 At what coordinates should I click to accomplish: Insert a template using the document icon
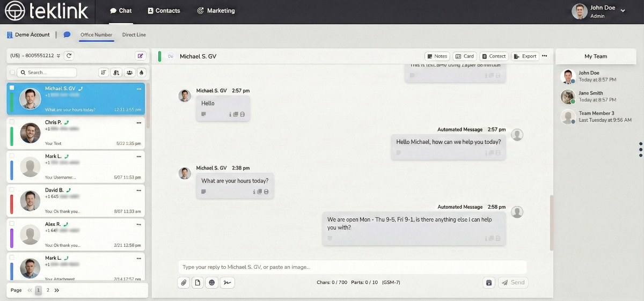tap(197, 282)
